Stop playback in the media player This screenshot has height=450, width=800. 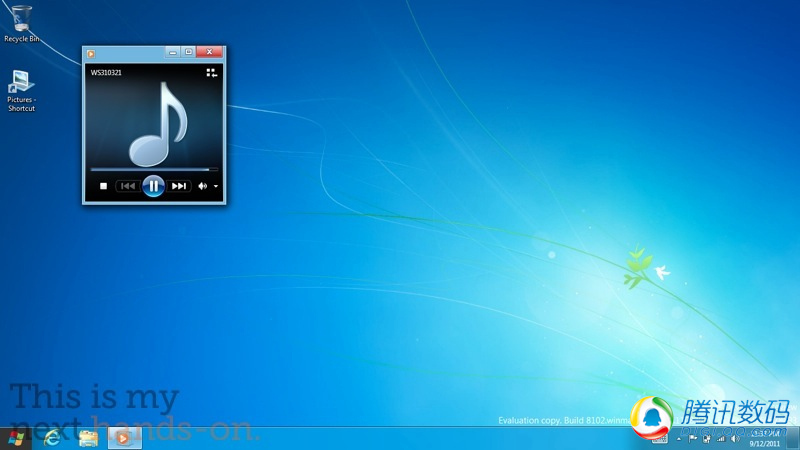point(104,186)
